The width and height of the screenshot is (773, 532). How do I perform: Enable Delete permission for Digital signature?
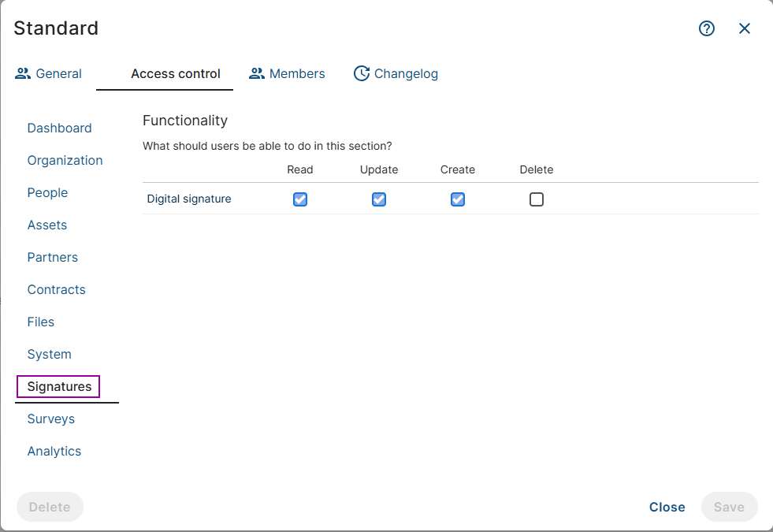pos(537,199)
